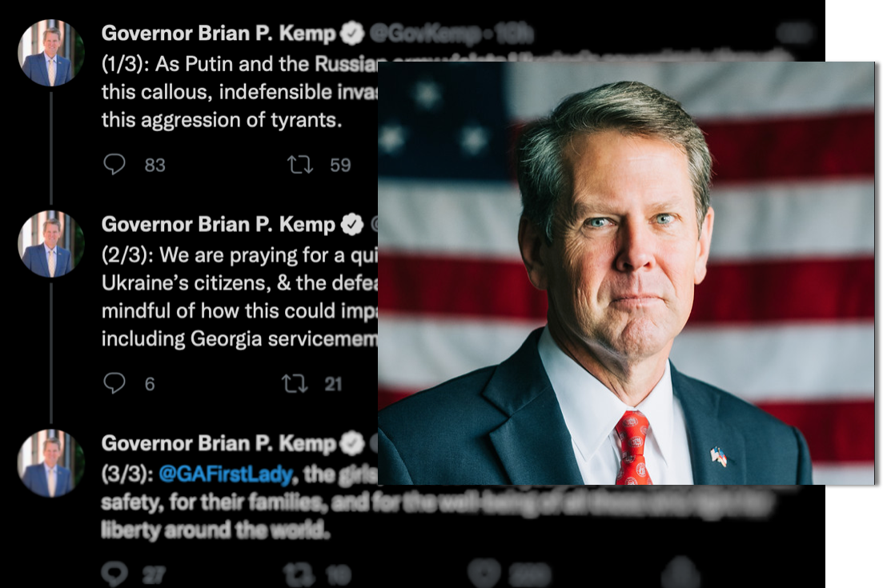Open the 10h timestamp on the first tweet
Screen dimensions: 887x588
click(514, 34)
